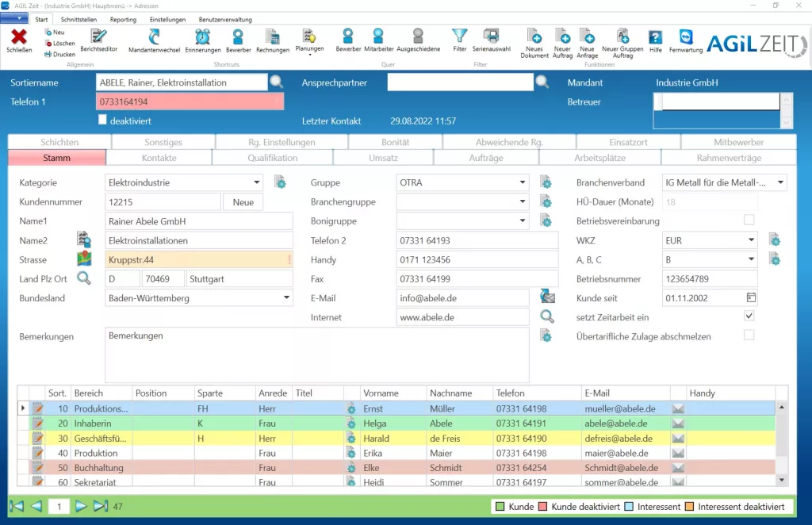Screen dimensions: 812x525
Task: Open the Bundesland dropdown list
Action: tap(285, 298)
